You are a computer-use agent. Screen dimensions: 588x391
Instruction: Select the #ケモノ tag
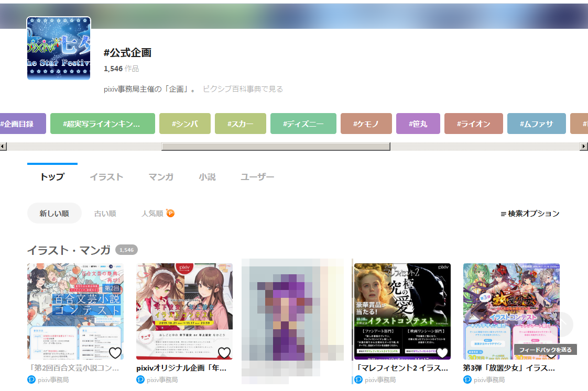click(366, 124)
